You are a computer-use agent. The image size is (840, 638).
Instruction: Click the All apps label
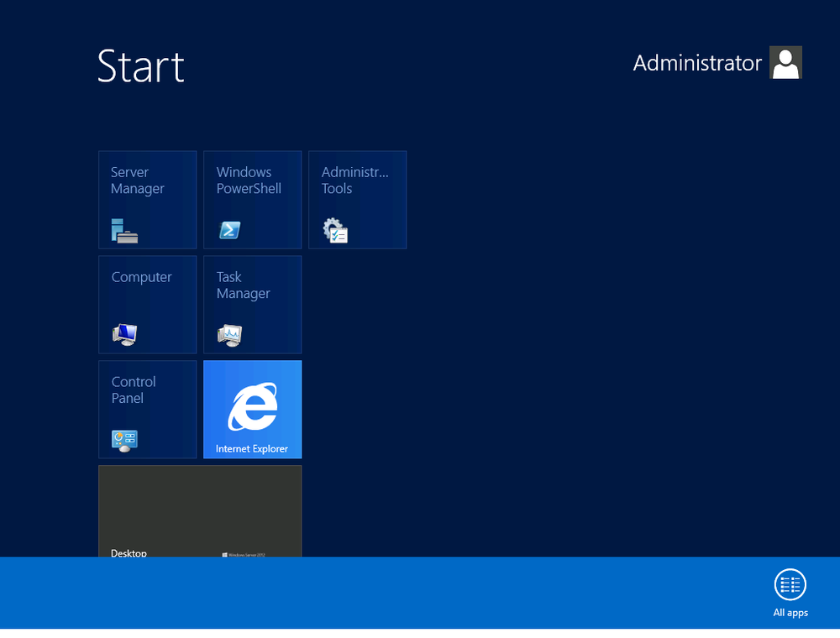(x=790, y=613)
